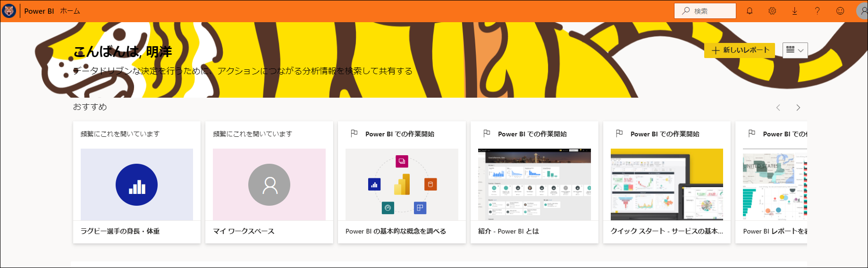Open 紹介 - Power BI とは thumbnail
This screenshot has width=868, height=268.
coord(534,184)
